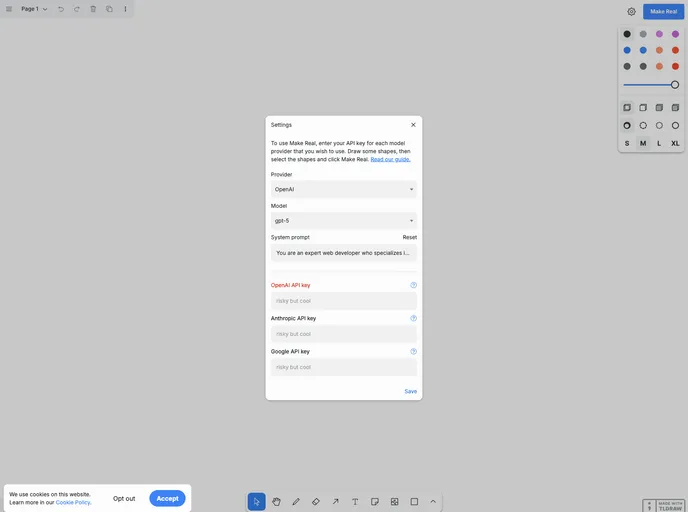
Task: Select the Eraser tool
Action: click(315, 501)
